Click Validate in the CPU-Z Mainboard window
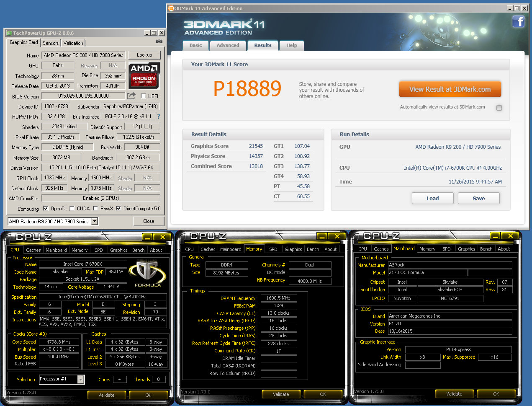 (454, 393)
